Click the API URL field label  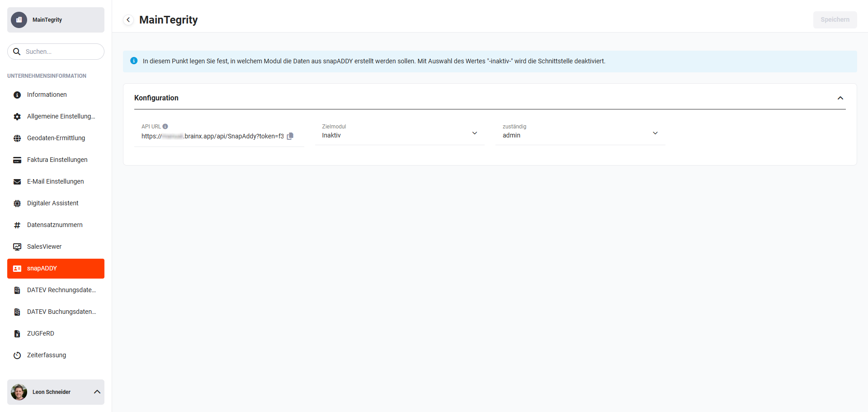coord(151,127)
